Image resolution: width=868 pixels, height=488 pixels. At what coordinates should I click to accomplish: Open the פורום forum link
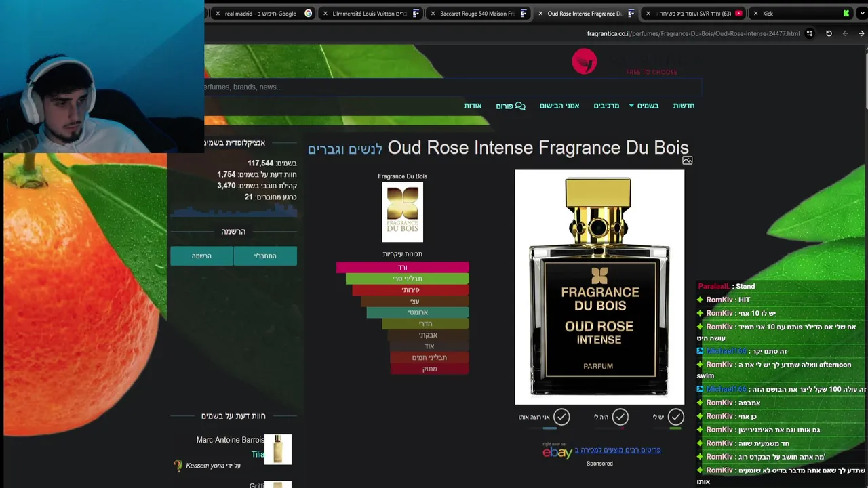511,106
